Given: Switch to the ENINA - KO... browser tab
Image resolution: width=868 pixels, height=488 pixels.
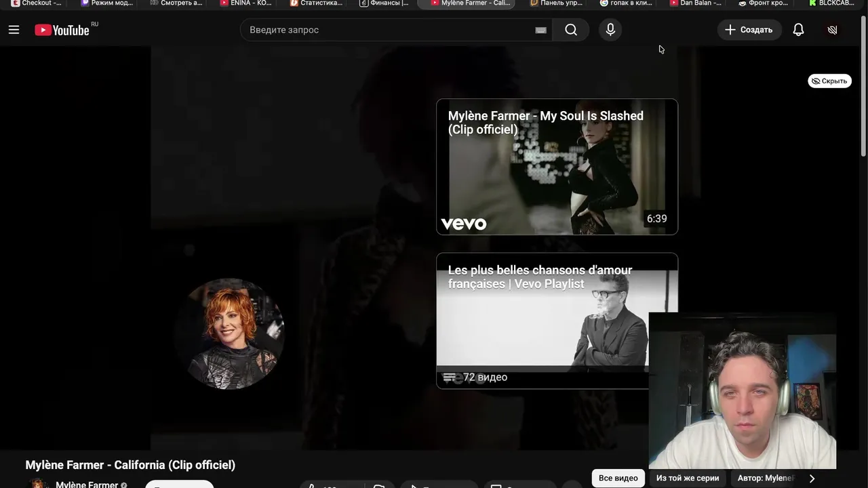Looking at the screenshot, I should click(x=246, y=3).
